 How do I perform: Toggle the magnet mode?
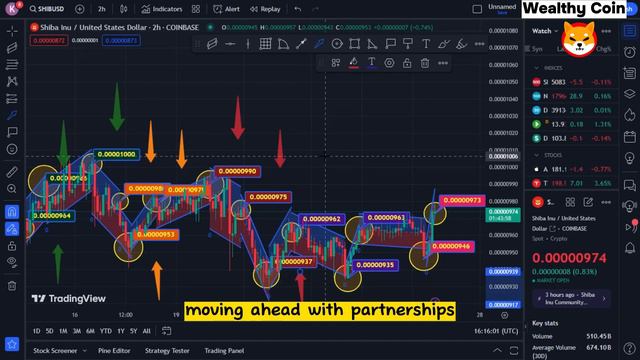click(12, 212)
